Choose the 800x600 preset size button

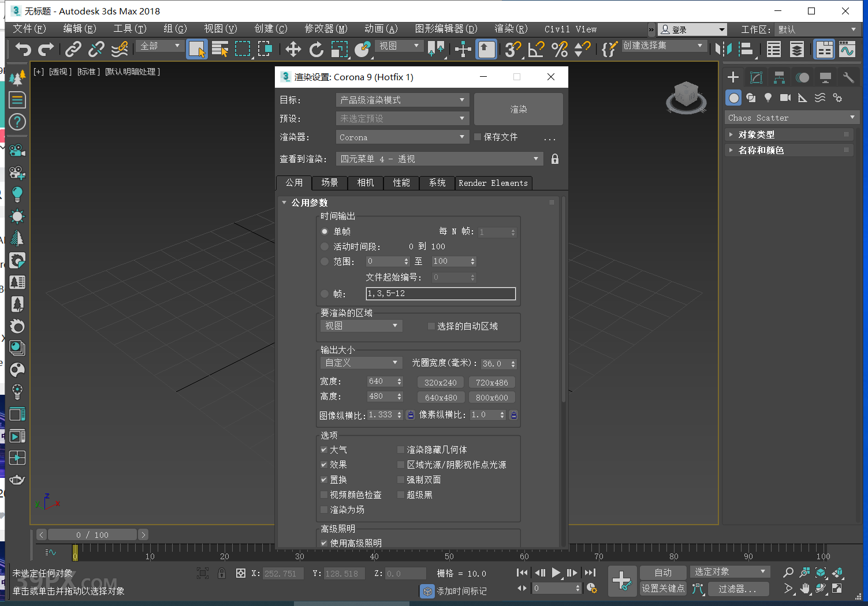[491, 398]
